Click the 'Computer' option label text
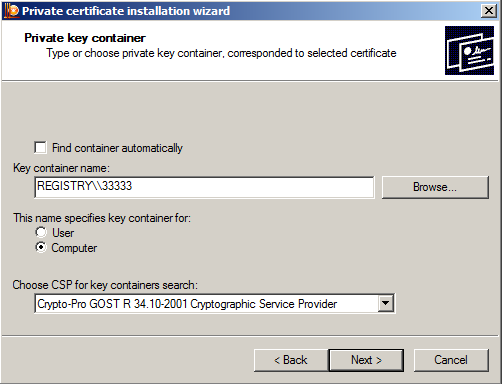502x384 pixels. pyautogui.click(x=74, y=248)
